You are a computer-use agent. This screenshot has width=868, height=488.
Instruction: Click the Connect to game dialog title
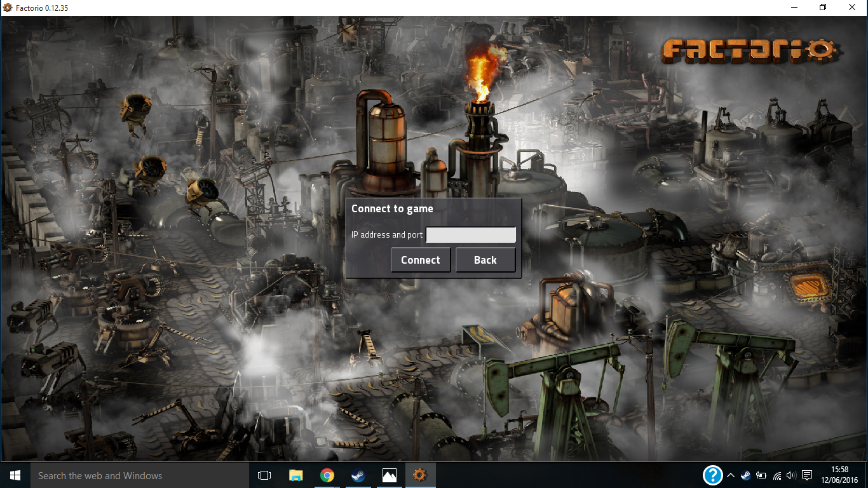click(x=392, y=208)
